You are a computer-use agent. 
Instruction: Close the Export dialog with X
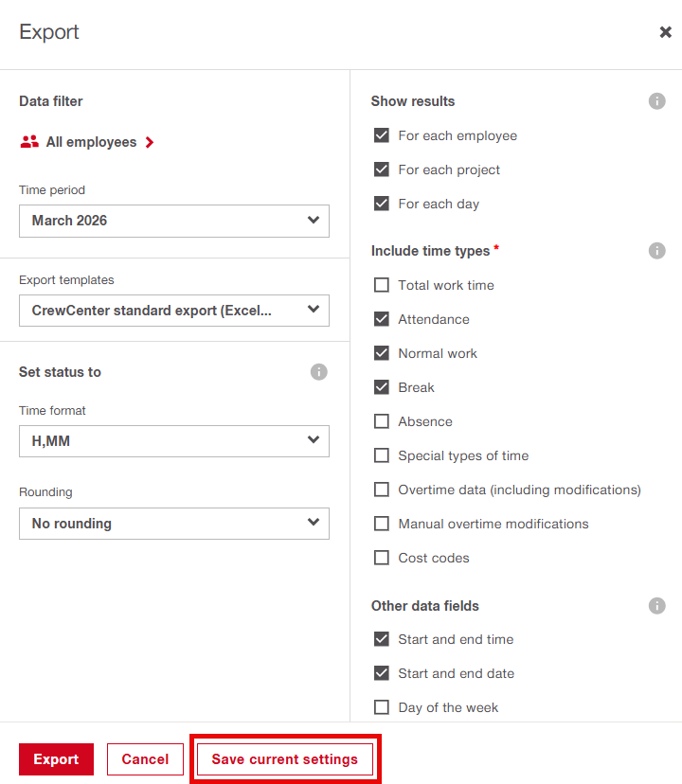coord(665,32)
